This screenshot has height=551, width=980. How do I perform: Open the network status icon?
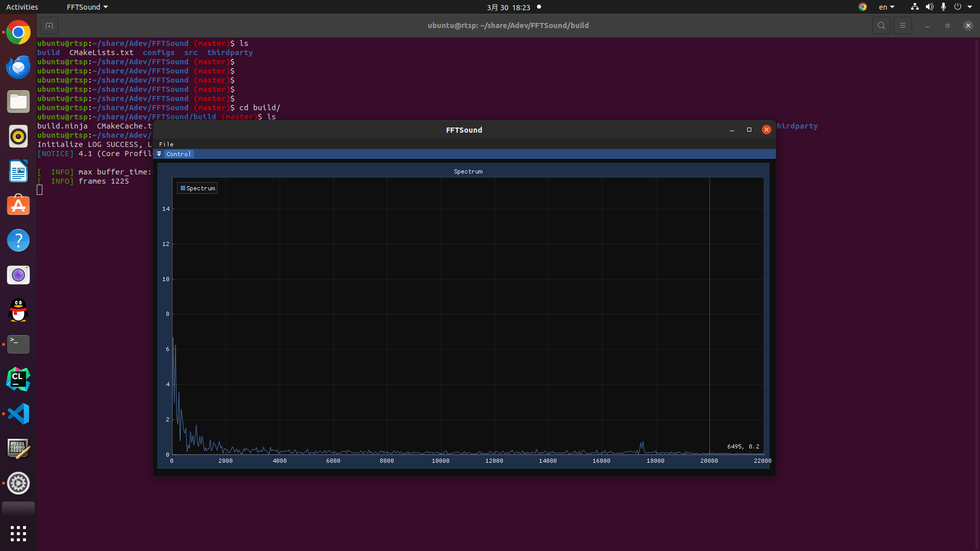(x=915, y=7)
